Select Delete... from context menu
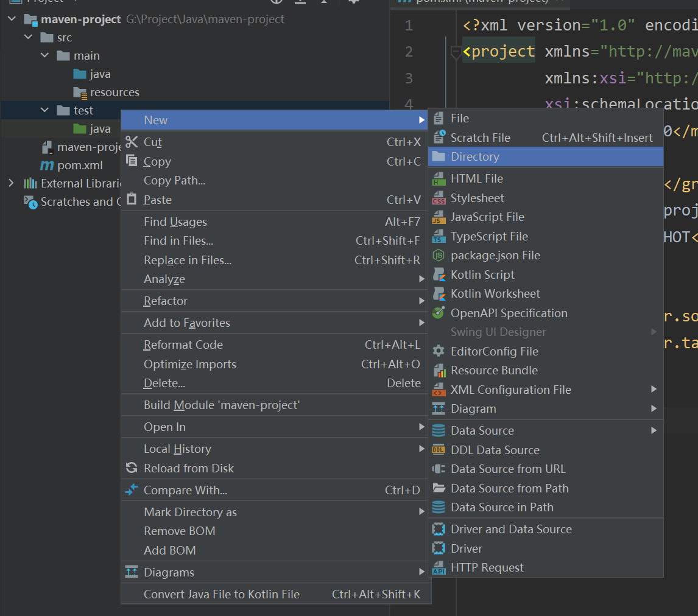Image resolution: width=698 pixels, height=616 pixels. point(273,383)
